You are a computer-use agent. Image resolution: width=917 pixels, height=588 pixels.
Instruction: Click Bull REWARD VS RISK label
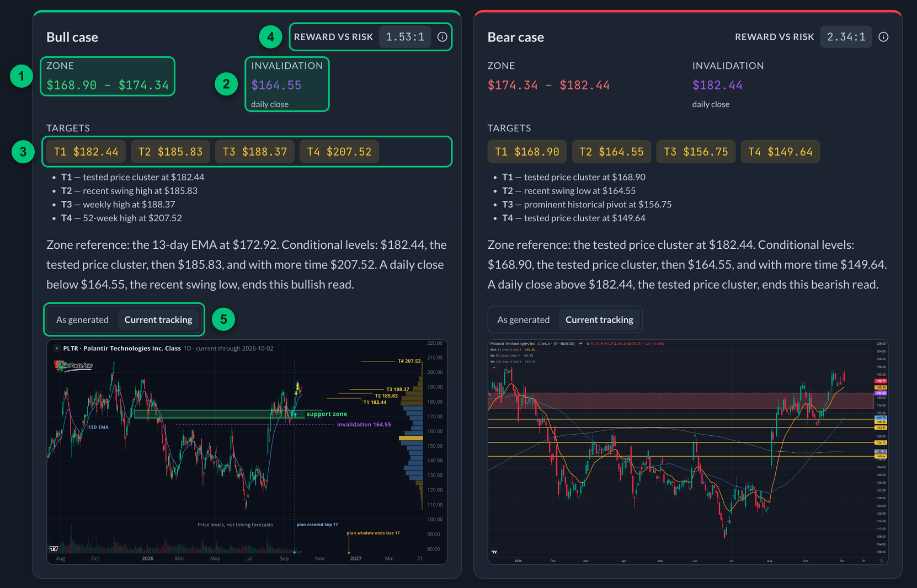point(333,37)
